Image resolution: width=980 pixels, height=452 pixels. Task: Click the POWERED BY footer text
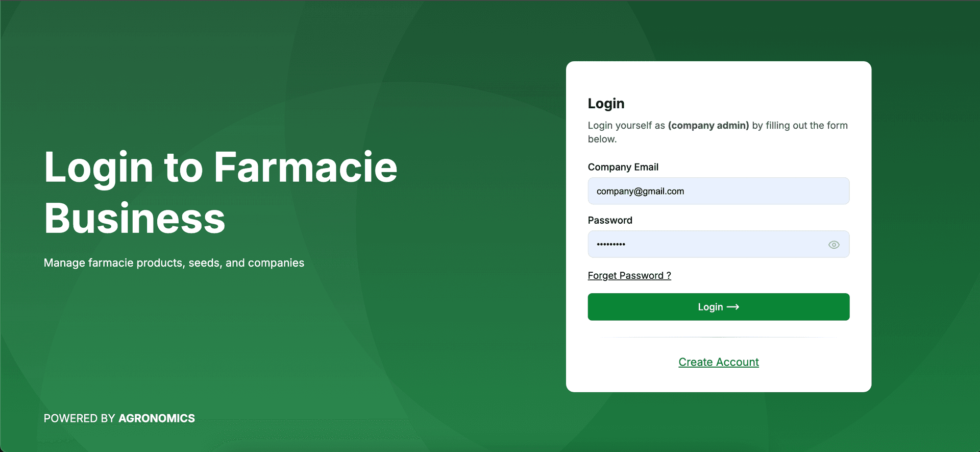pyautogui.click(x=79, y=418)
